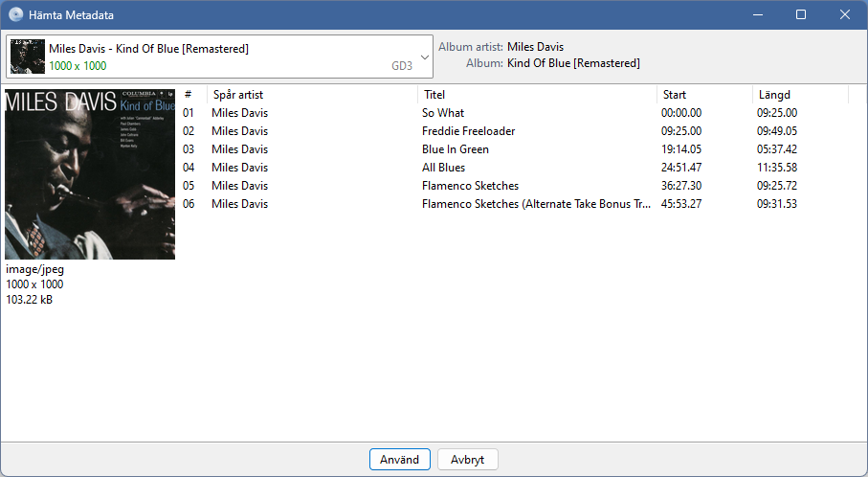Screen dimensions: 868x477
Task: Click the Använd button
Action: coord(400,459)
